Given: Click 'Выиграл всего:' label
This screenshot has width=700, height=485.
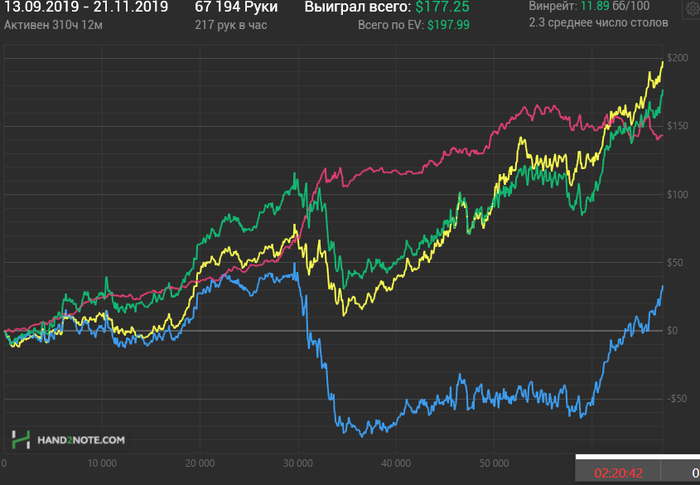Looking at the screenshot, I should pyautogui.click(x=358, y=7).
